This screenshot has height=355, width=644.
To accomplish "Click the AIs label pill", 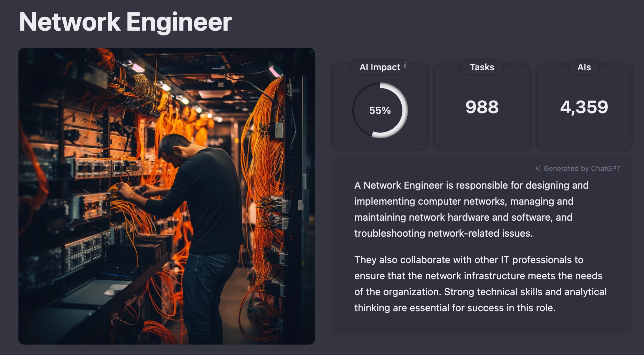I will [x=584, y=67].
